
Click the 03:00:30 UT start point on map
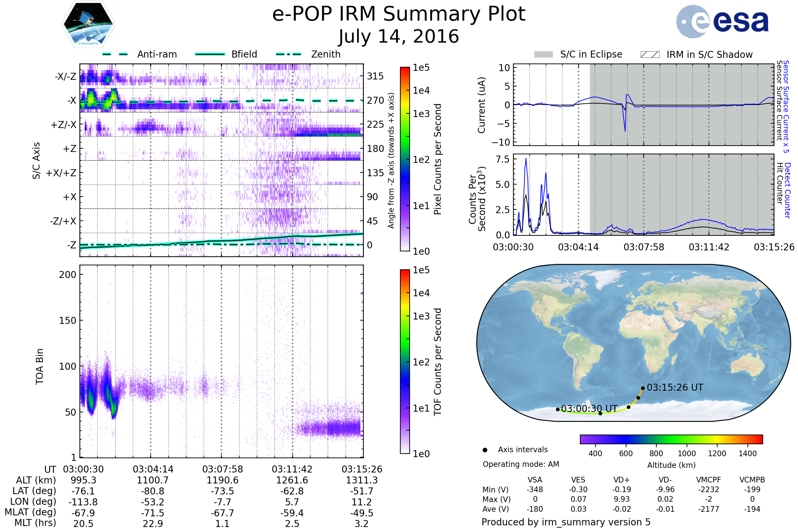pyautogui.click(x=558, y=410)
